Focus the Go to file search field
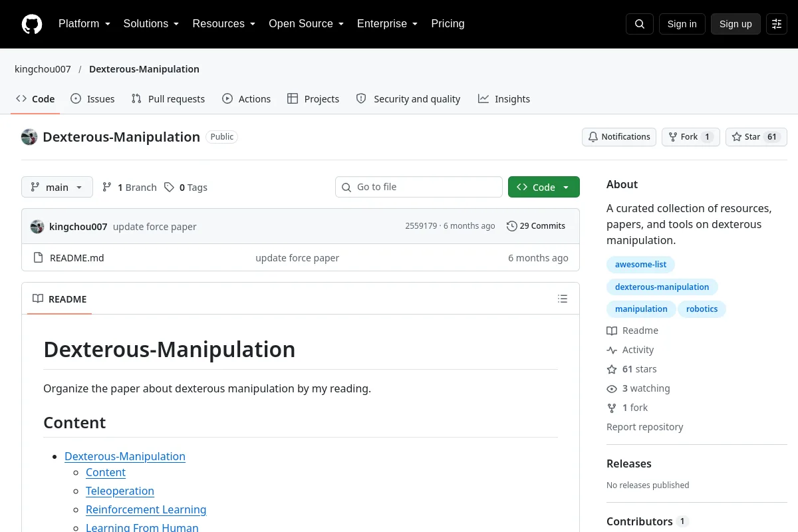The height and width of the screenshot is (532, 798). coord(419,187)
